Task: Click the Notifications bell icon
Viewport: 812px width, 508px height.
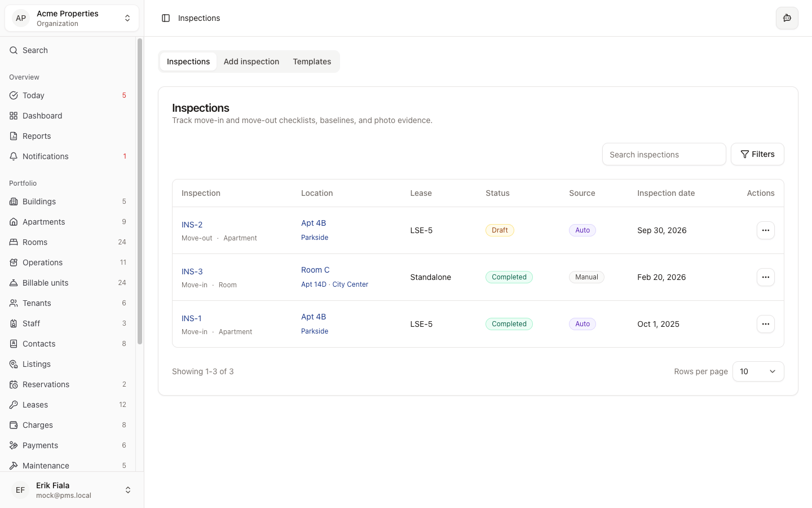Action: 14,156
